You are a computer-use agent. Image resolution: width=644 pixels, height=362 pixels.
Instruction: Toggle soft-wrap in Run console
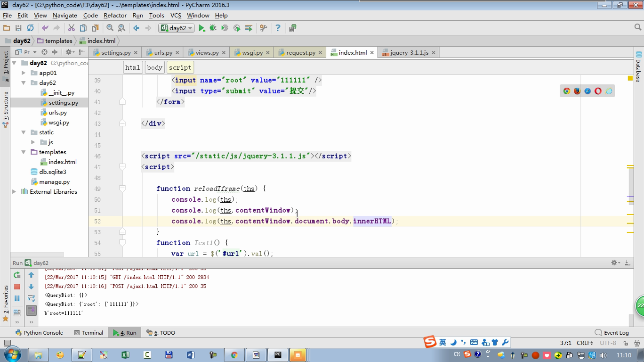31,298
